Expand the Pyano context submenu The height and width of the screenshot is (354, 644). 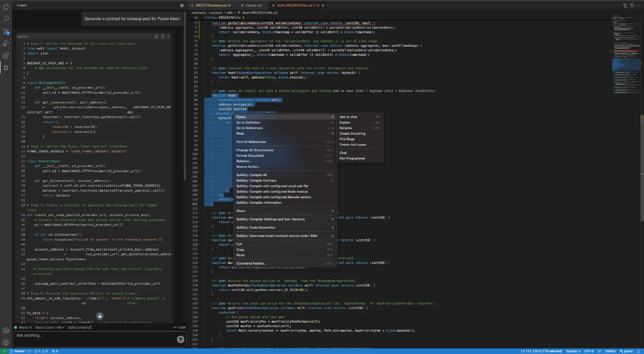(285, 117)
